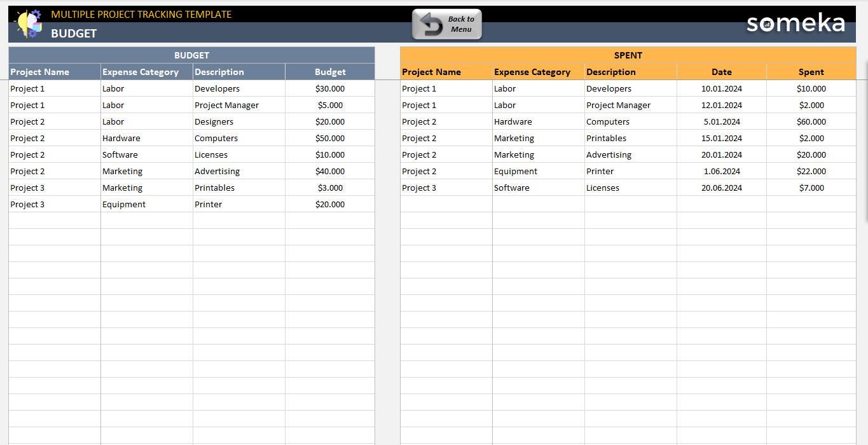
Task: Select the Licenses spent cell showing $7.000
Action: click(811, 188)
